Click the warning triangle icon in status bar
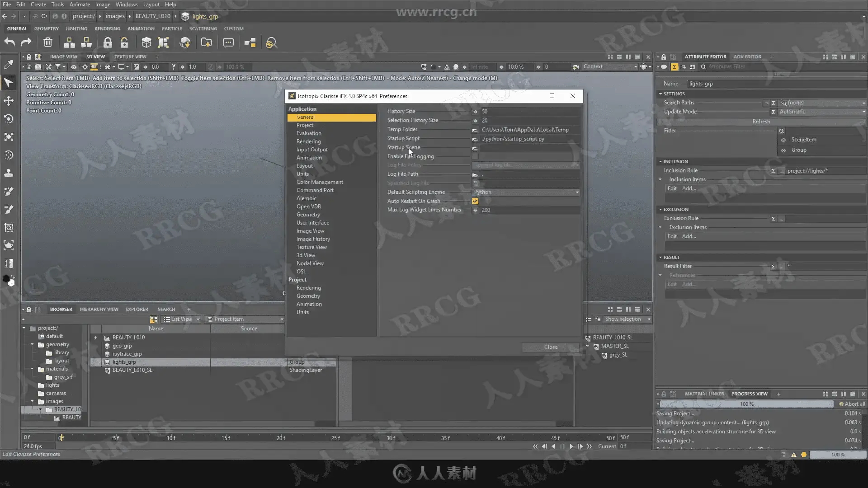The width and height of the screenshot is (868, 488). [x=793, y=455]
